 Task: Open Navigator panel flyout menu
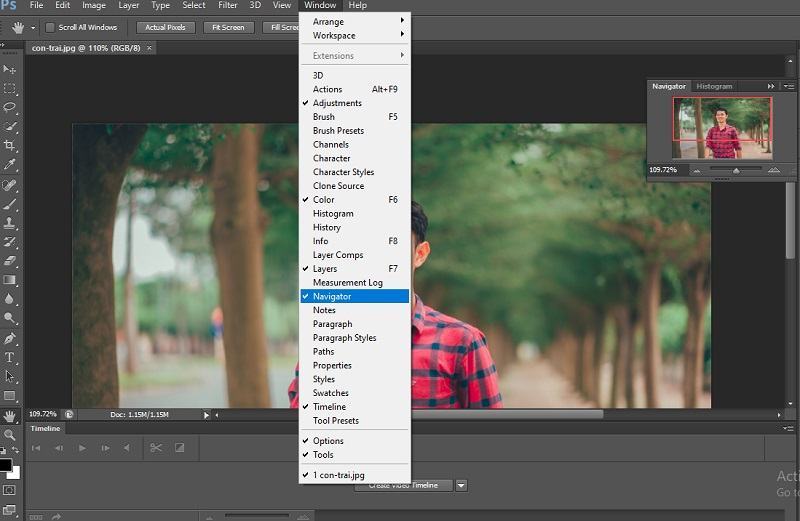pyautogui.click(x=789, y=86)
